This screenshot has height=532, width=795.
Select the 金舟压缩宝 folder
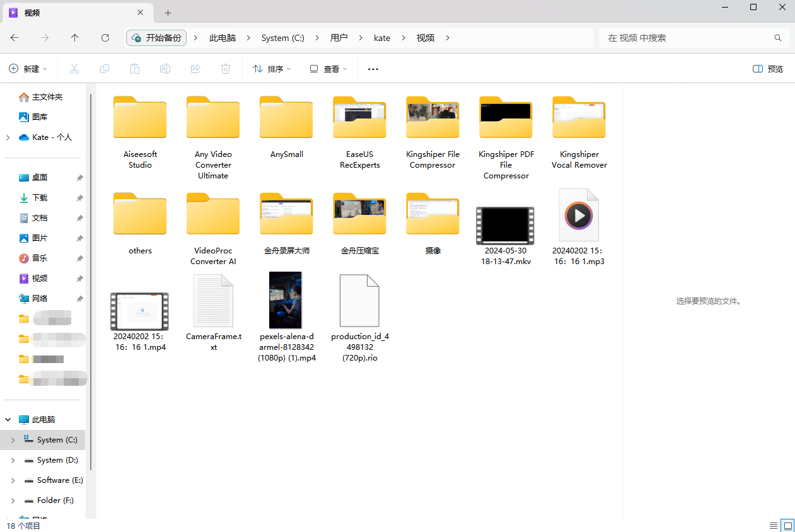coord(359,224)
